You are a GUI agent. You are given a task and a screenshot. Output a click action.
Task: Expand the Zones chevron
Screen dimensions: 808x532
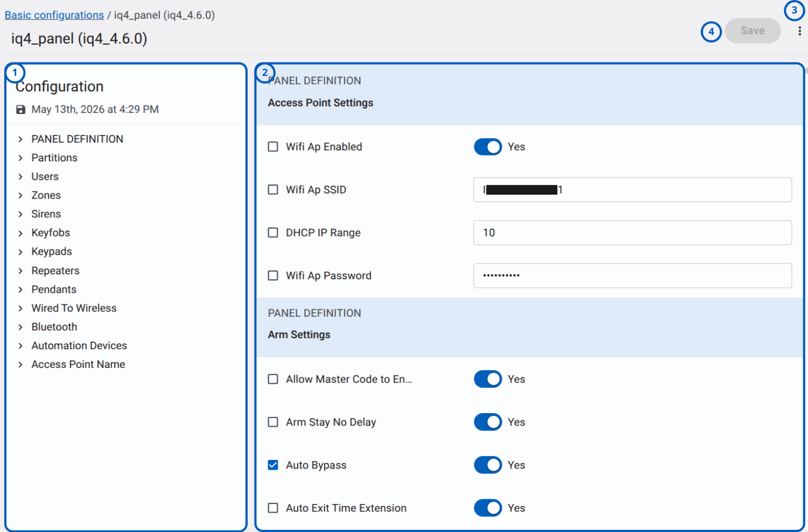20,196
